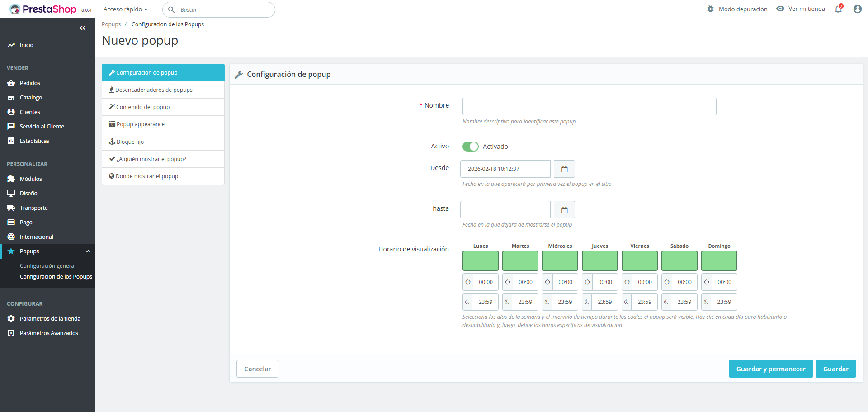Click the Parametros de la tienda gear icon

click(x=11, y=319)
